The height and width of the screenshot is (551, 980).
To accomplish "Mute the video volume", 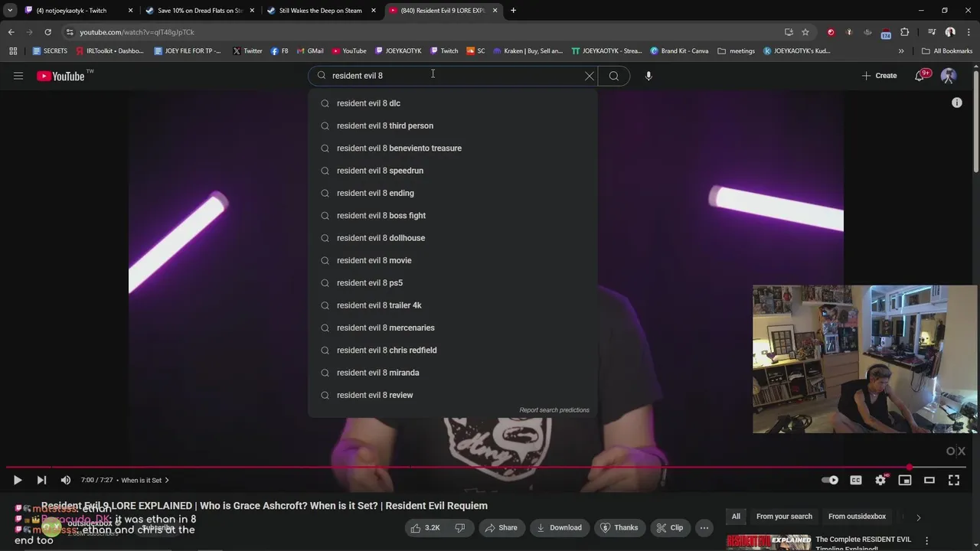I will point(66,480).
